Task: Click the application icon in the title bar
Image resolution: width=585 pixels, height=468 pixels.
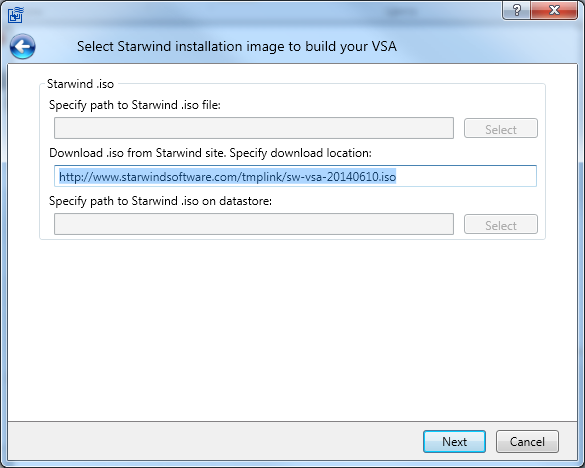Action: coord(16,15)
